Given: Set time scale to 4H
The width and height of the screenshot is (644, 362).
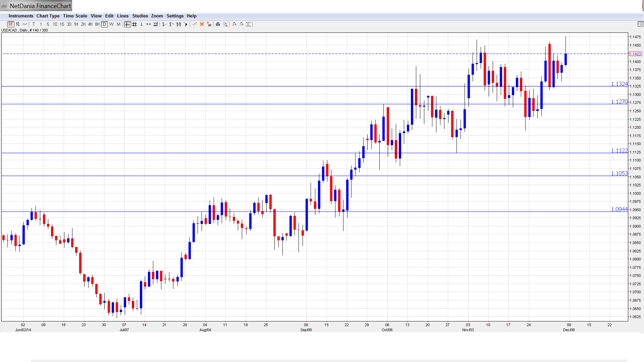Looking at the screenshot, I should tap(90, 24).
